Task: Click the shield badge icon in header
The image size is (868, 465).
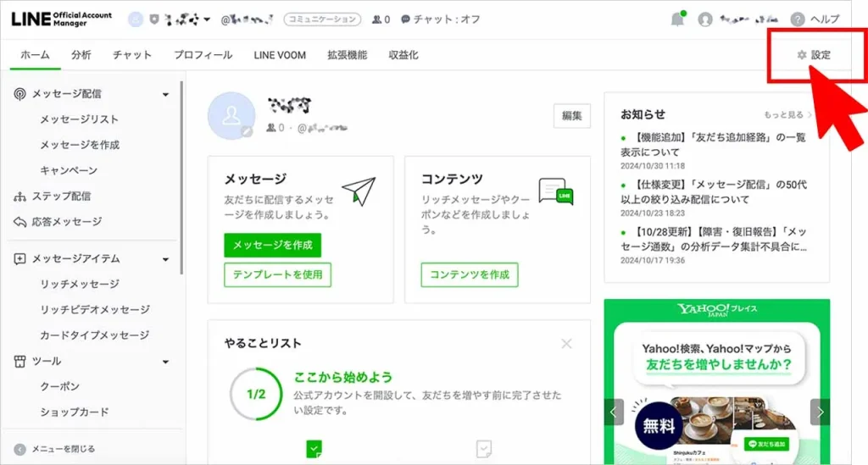Action: click(x=154, y=19)
